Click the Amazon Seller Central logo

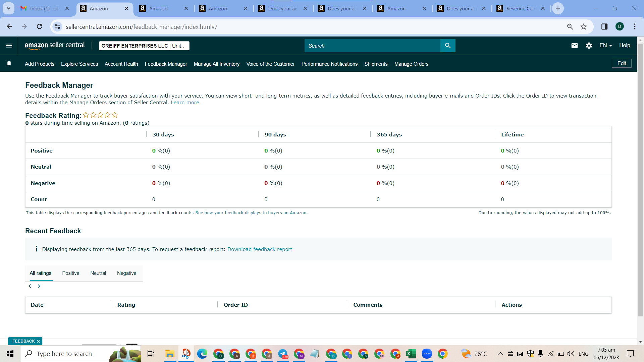click(55, 46)
